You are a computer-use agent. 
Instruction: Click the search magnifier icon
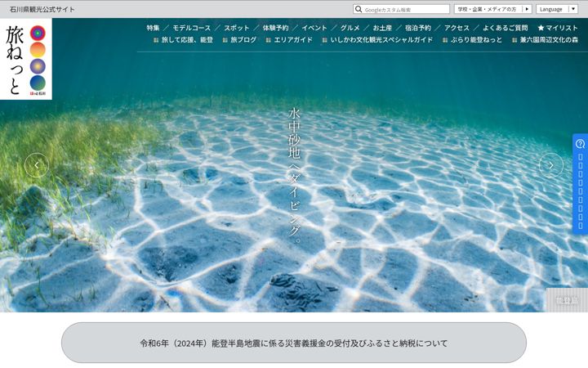[359, 9]
